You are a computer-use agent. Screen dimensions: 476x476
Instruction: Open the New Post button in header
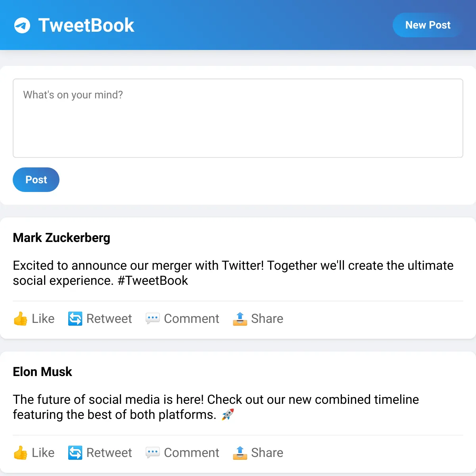[x=428, y=25]
